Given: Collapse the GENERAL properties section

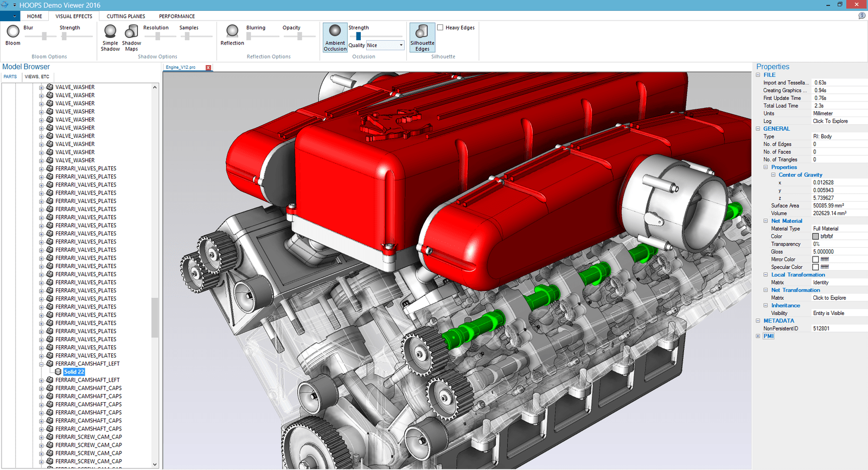Looking at the screenshot, I should pyautogui.click(x=758, y=129).
